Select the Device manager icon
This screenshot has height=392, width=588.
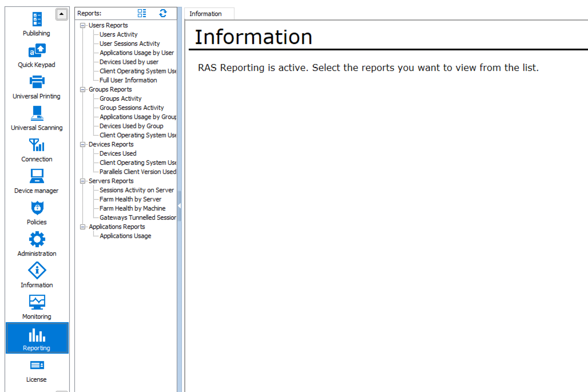pyautogui.click(x=37, y=177)
